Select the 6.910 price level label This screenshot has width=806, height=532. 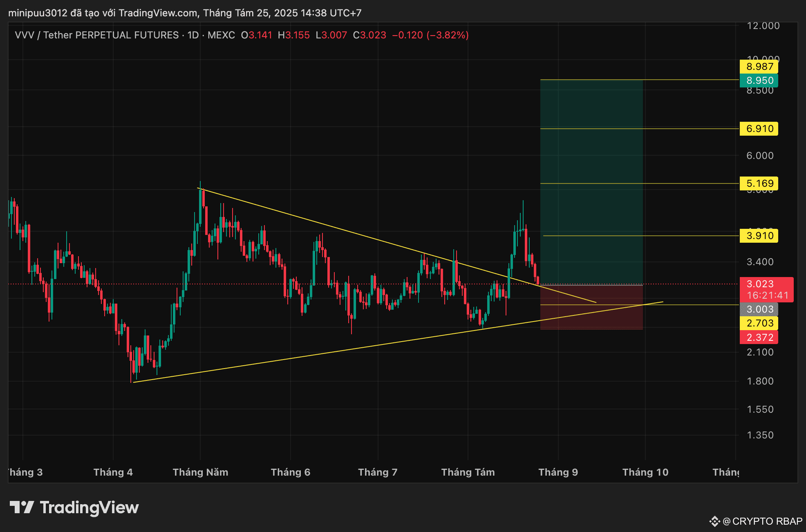[x=759, y=129]
